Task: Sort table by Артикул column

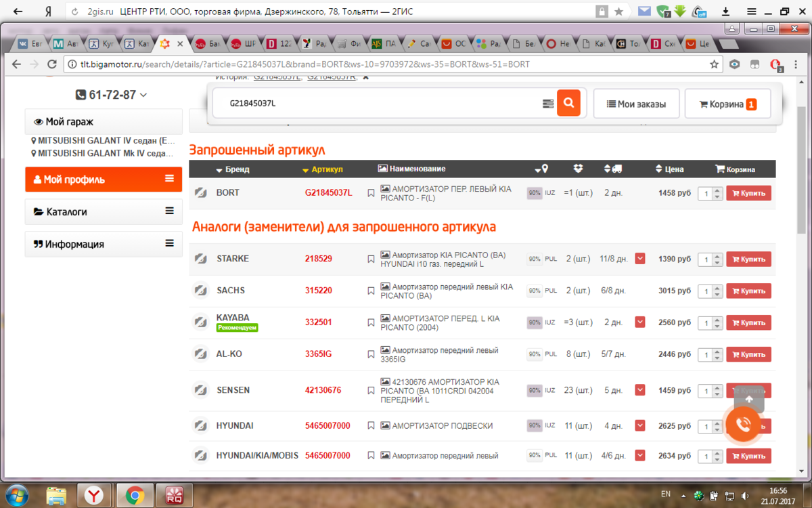Action: (x=323, y=169)
